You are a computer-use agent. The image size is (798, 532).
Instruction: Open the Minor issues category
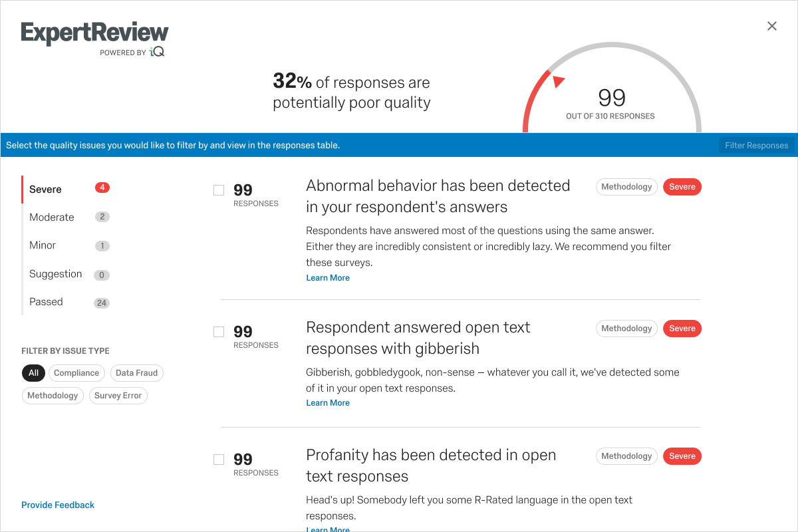[66, 245]
